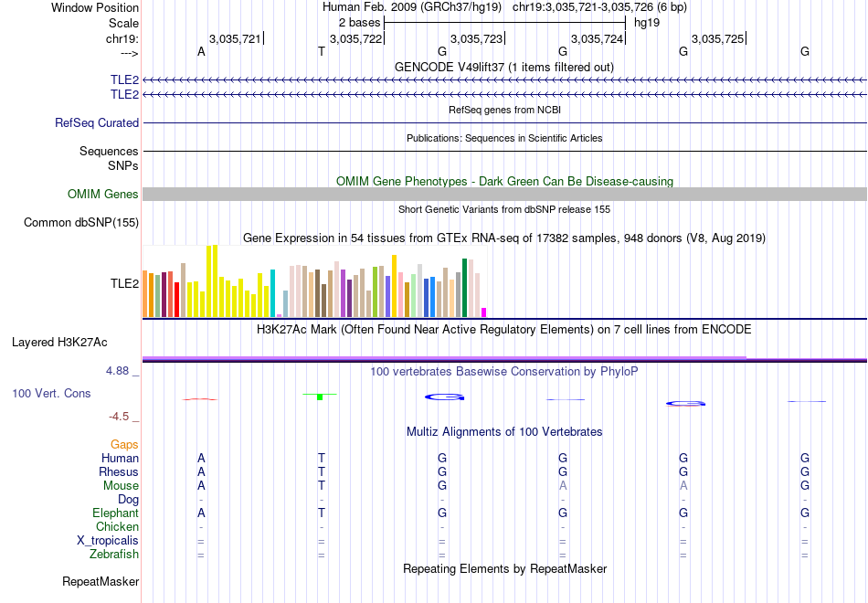Screen dimensions: 868x603
Task: Open Publications: Sequences in Scientific Articles title
Action: (504, 138)
